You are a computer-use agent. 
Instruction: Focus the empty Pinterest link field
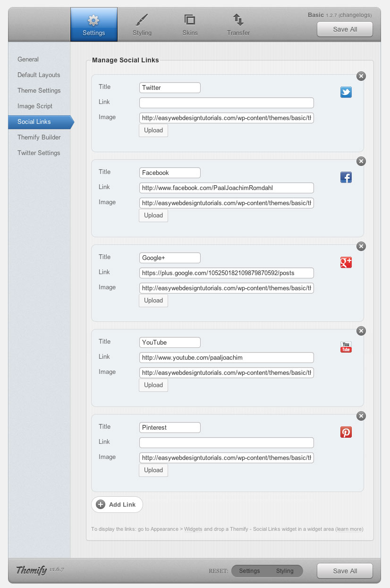click(x=227, y=442)
